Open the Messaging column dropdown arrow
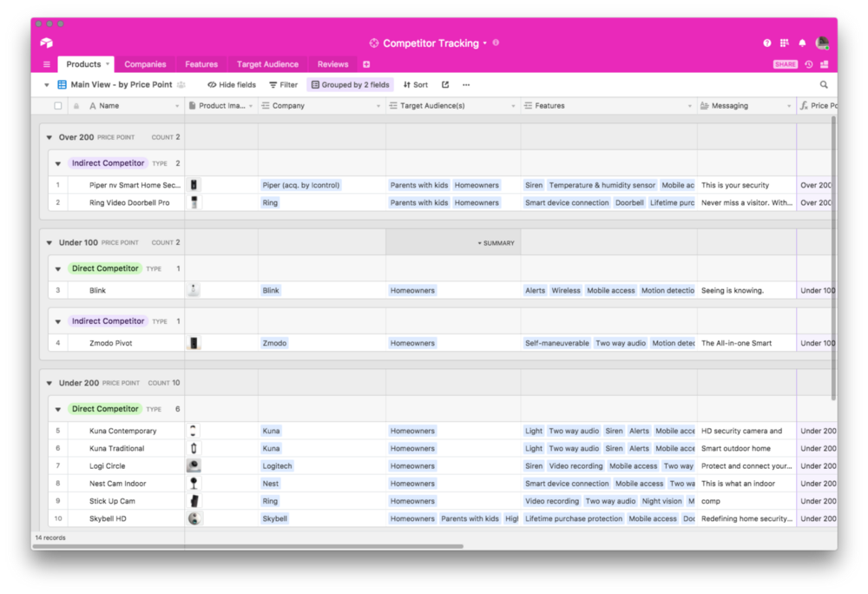 point(789,106)
